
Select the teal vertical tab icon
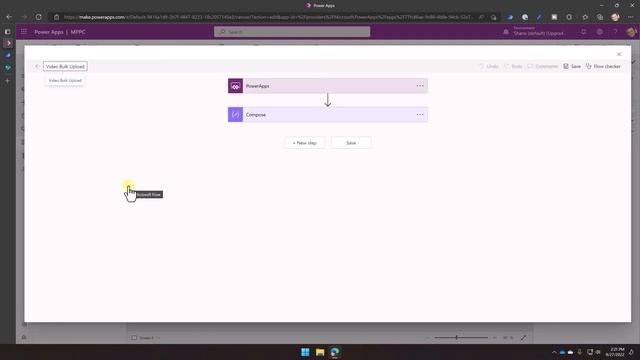[7, 67]
